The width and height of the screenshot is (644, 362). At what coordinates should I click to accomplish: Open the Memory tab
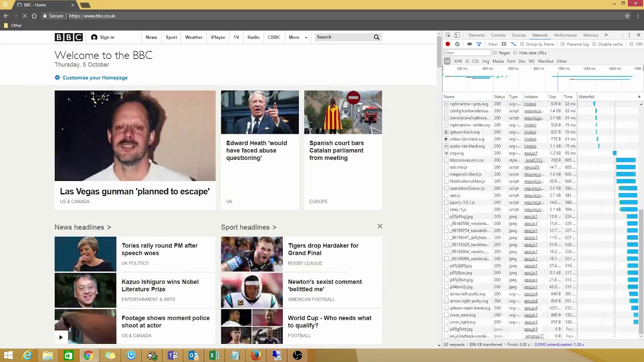591,35
